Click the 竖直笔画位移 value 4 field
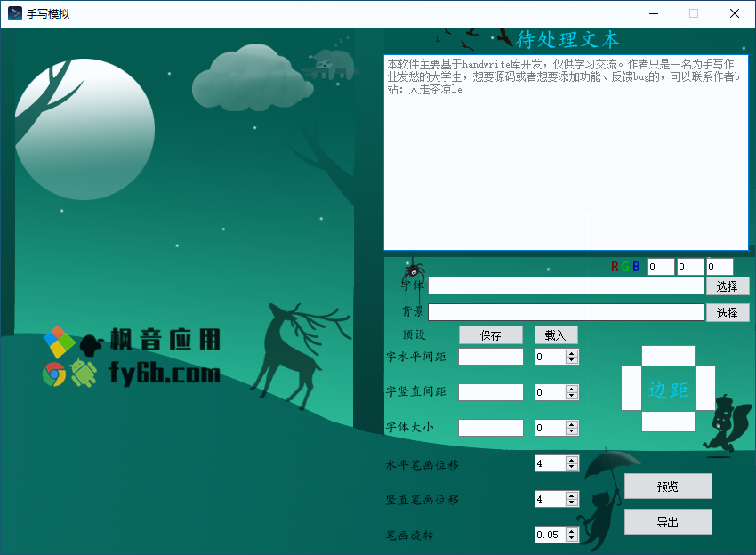 (x=551, y=499)
